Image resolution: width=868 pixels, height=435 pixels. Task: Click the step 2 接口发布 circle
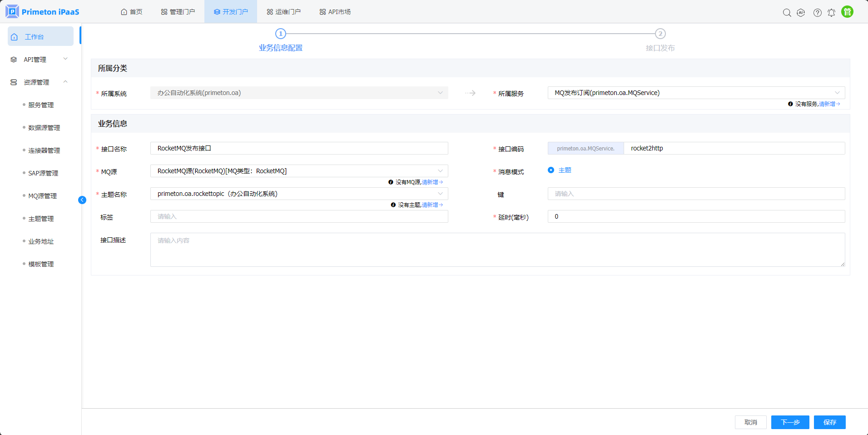point(660,34)
